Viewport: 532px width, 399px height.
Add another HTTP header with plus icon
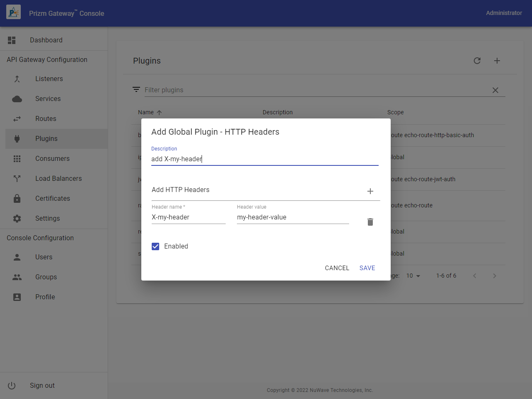tap(370, 191)
